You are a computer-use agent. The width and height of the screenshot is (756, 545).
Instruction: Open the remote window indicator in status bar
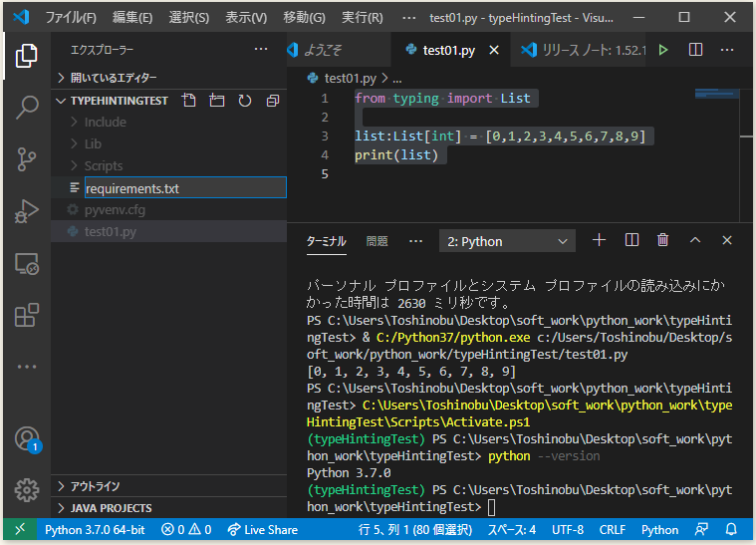coord(20,530)
